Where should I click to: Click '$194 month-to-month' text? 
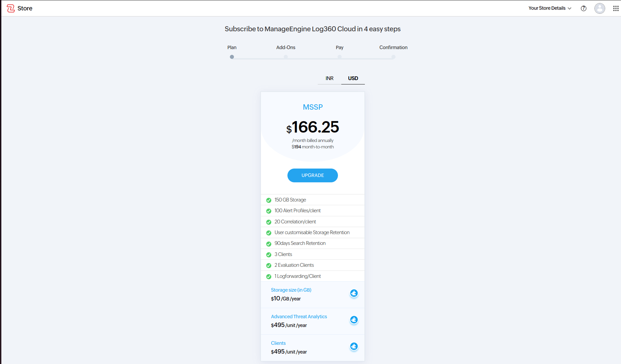point(313,147)
